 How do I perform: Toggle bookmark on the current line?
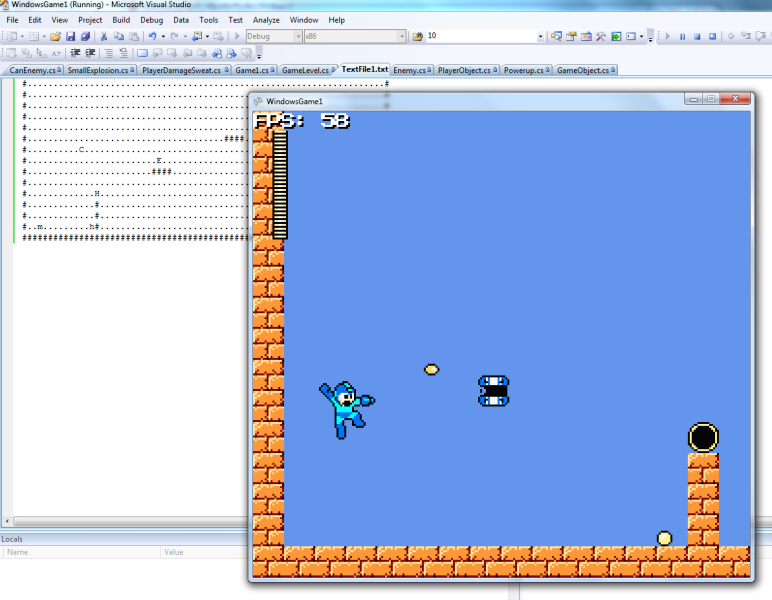142,53
